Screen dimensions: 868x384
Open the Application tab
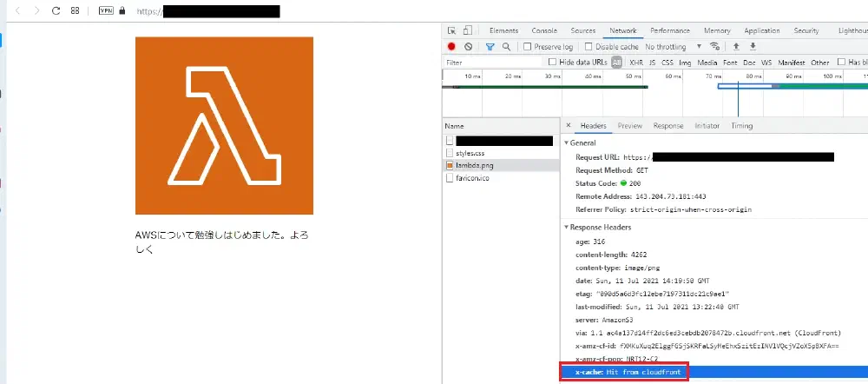pyautogui.click(x=762, y=31)
